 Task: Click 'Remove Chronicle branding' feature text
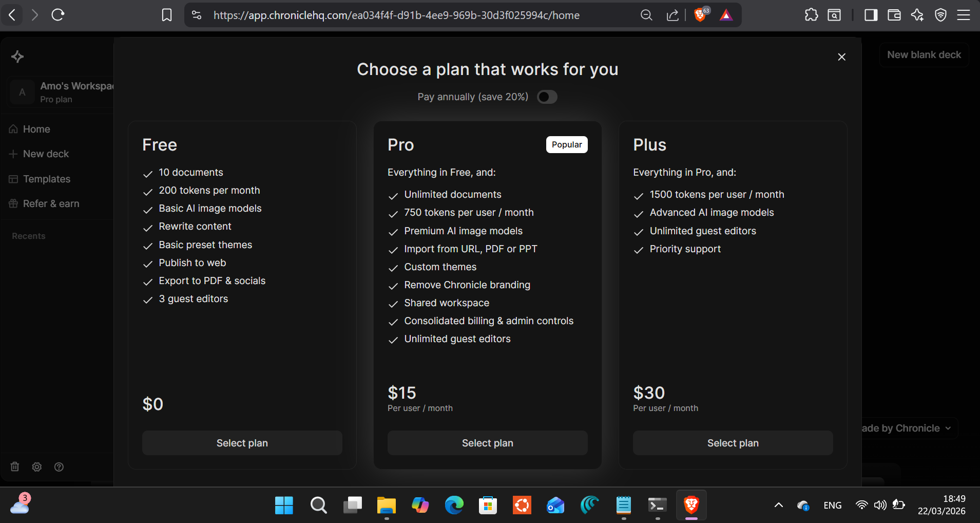(467, 285)
